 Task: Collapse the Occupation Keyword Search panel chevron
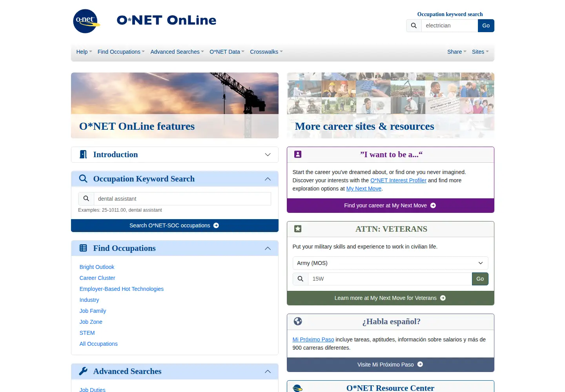pyautogui.click(x=268, y=179)
